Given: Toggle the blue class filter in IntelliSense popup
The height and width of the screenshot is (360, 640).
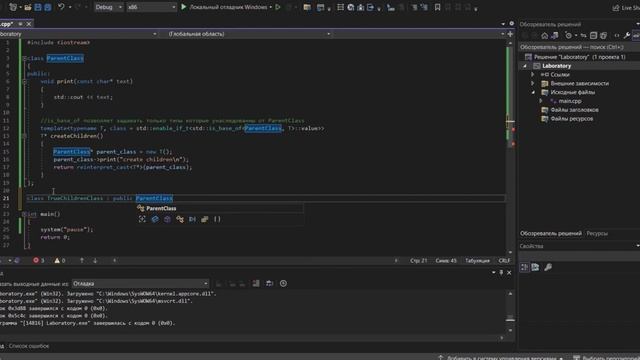Looking at the screenshot, I should pos(155,219).
